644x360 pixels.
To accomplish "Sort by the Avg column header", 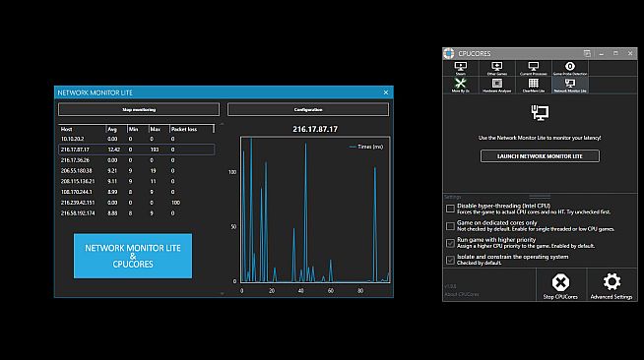I will (116, 129).
